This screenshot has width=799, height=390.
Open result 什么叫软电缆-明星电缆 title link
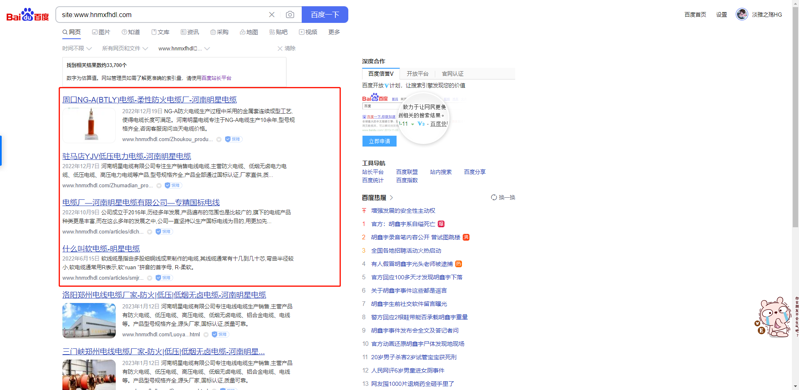pyautogui.click(x=101, y=249)
